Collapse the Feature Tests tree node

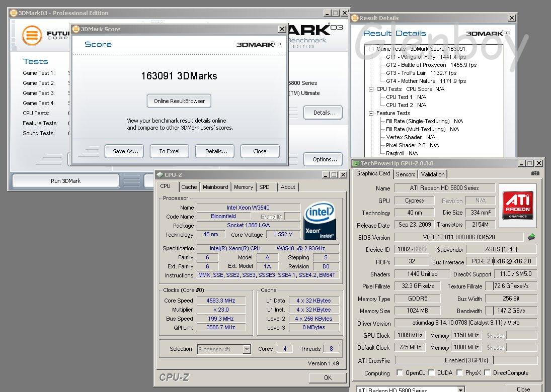(371, 113)
